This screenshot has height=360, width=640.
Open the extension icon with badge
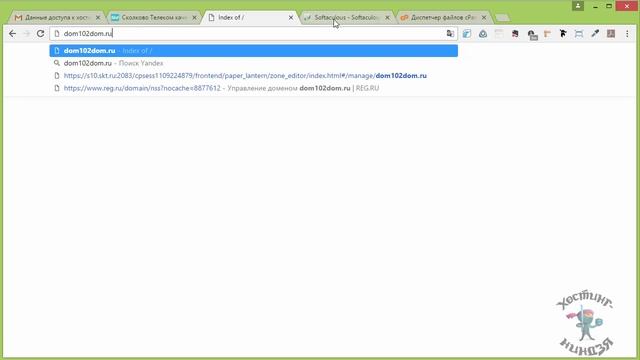click(x=532, y=35)
